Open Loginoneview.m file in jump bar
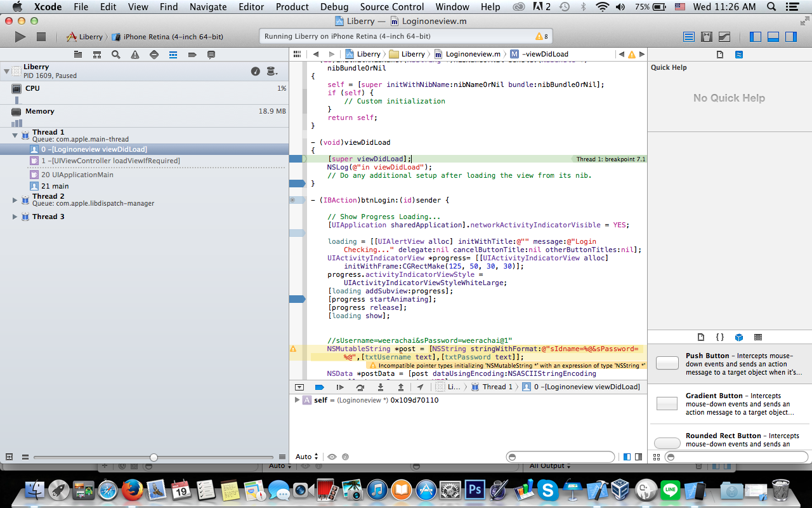The width and height of the screenshot is (812, 508). (467, 54)
